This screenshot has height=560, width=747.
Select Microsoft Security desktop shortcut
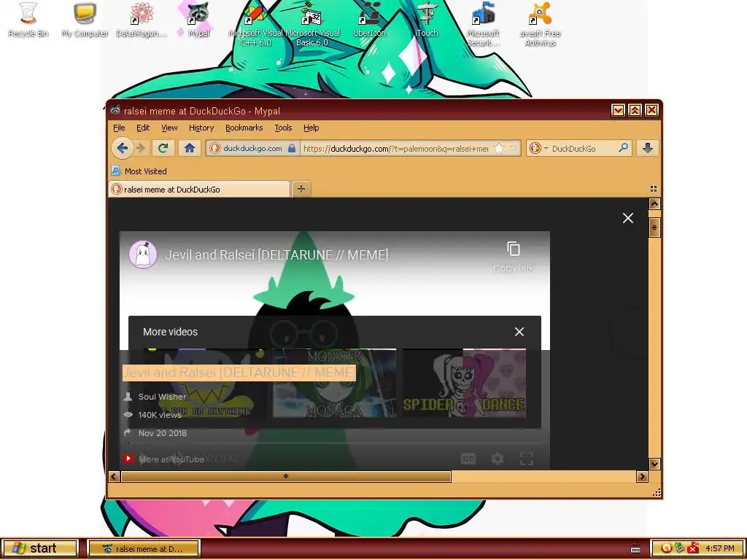(x=483, y=24)
